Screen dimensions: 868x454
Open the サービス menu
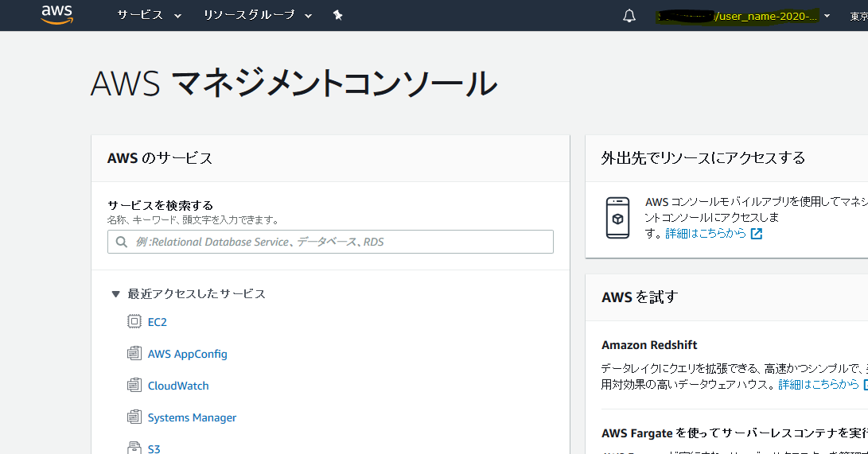pos(149,15)
